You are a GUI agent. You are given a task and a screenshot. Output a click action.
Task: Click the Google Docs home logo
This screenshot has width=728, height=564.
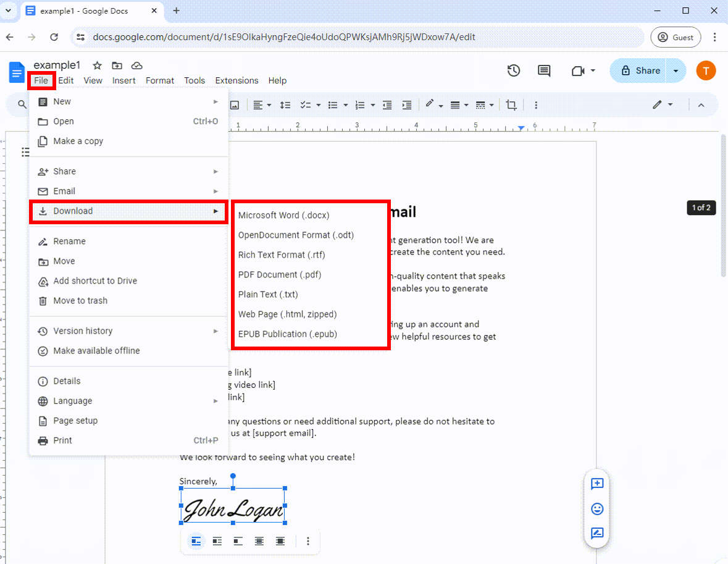click(x=17, y=72)
